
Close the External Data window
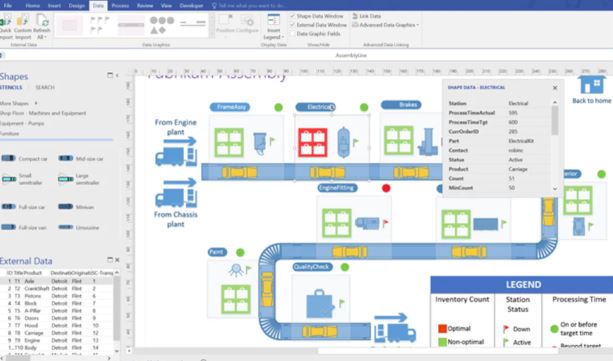(117, 260)
